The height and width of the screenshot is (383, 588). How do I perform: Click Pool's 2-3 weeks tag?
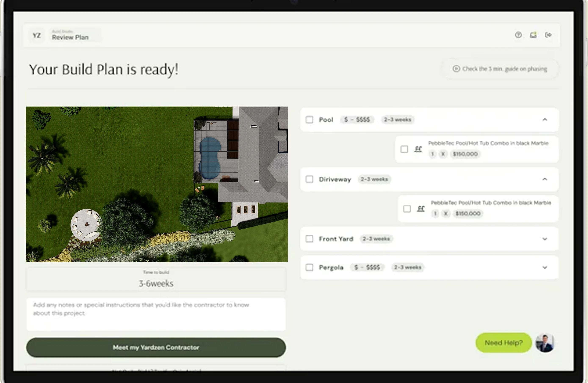(x=397, y=120)
